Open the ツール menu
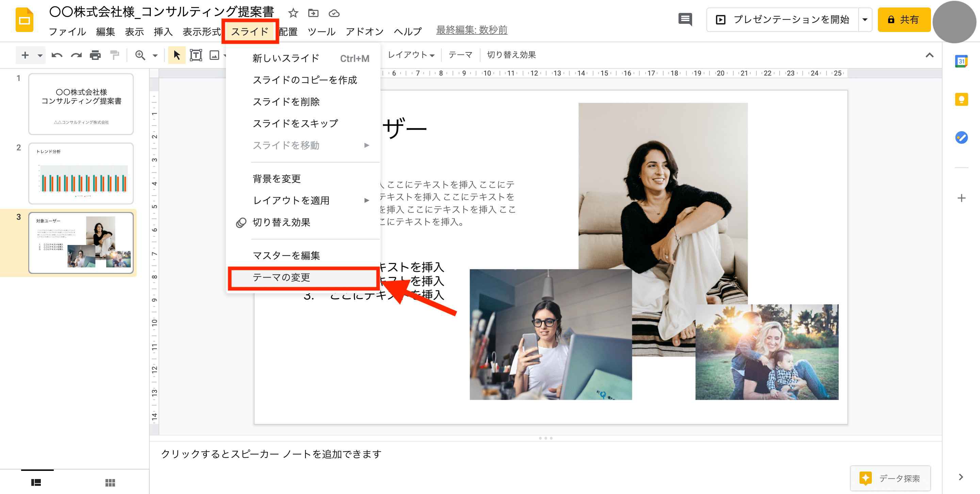980x494 pixels. pos(321,31)
